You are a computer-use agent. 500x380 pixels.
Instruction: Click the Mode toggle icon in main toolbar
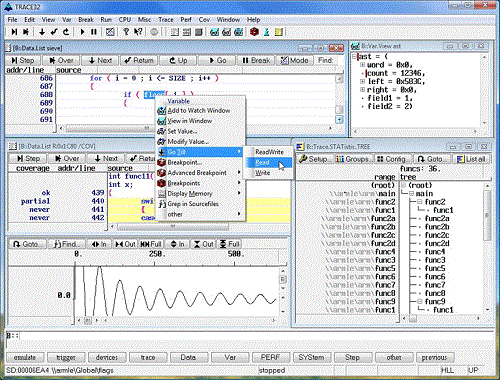tap(110, 32)
